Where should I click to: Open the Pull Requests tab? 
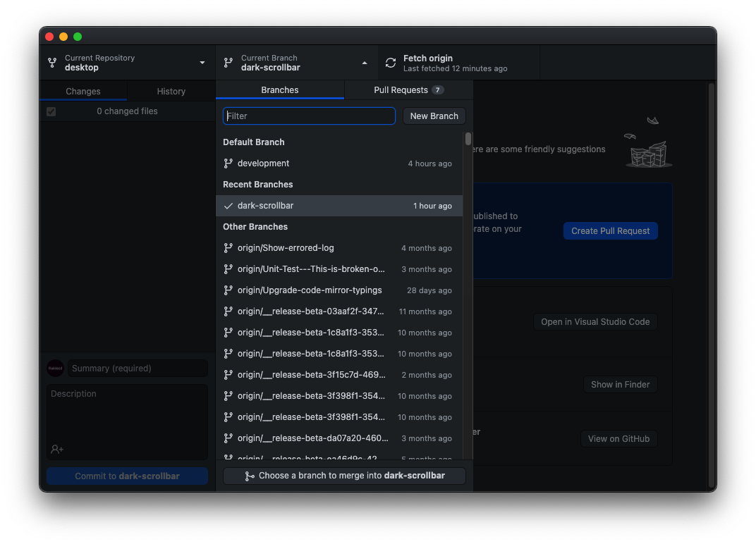tap(408, 90)
